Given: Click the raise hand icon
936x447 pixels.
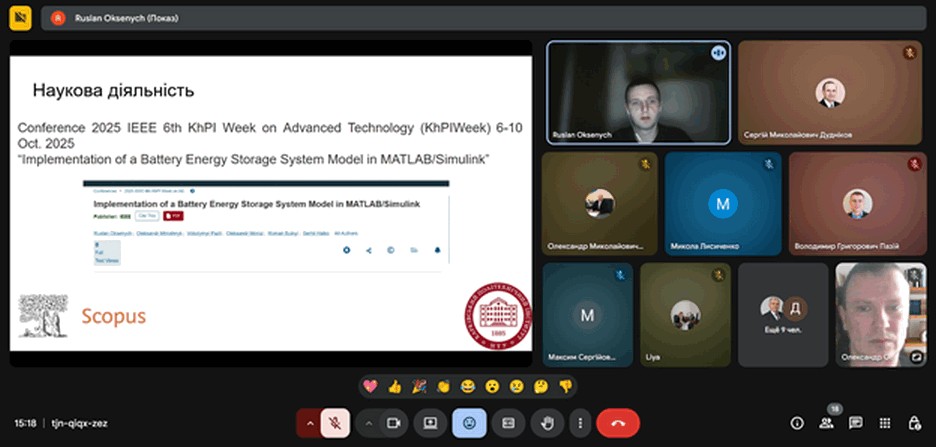Looking at the screenshot, I should (x=546, y=423).
